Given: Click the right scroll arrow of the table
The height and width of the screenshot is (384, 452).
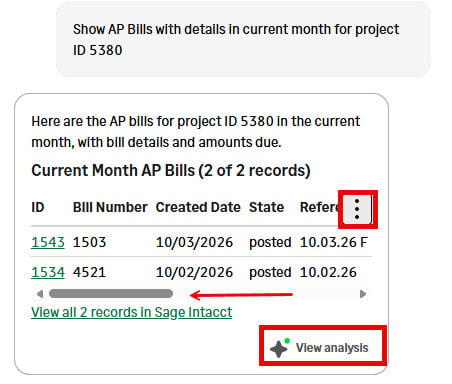Looking at the screenshot, I should click(x=363, y=294).
